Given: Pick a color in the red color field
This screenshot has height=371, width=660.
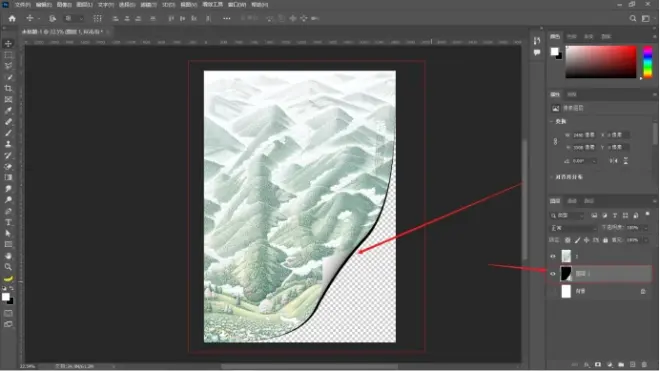Looking at the screenshot, I should (x=601, y=62).
